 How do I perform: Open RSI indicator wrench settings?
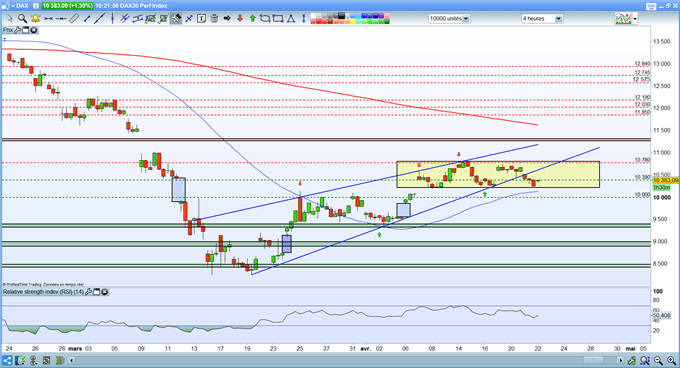coord(89,292)
